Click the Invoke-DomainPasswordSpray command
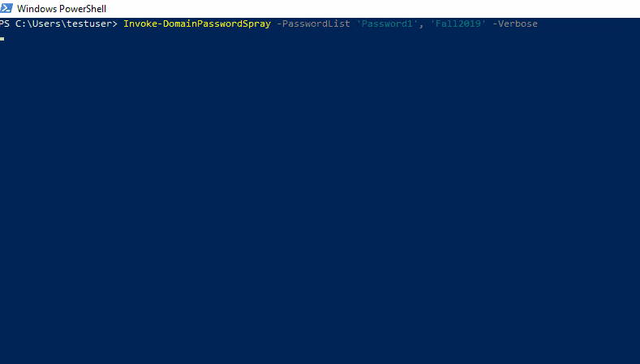The height and width of the screenshot is (364, 640). pyautogui.click(x=197, y=24)
